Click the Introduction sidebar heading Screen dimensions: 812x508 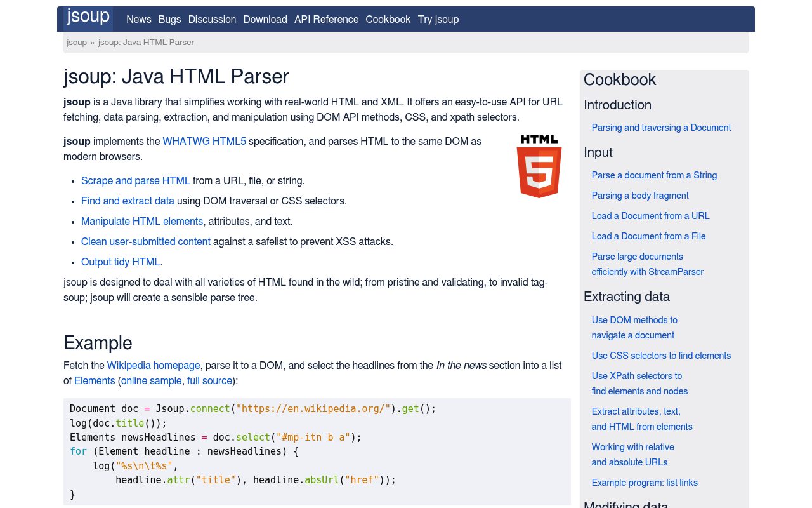[x=617, y=105]
